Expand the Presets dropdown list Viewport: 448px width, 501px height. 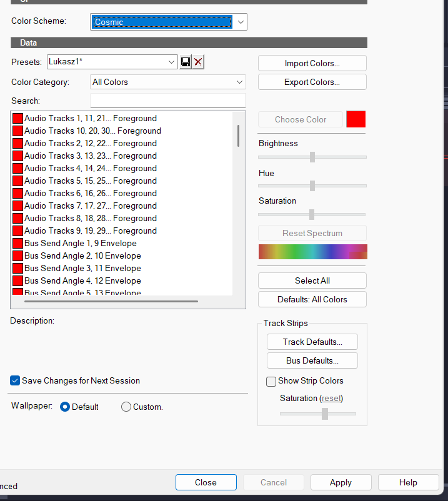click(x=172, y=62)
